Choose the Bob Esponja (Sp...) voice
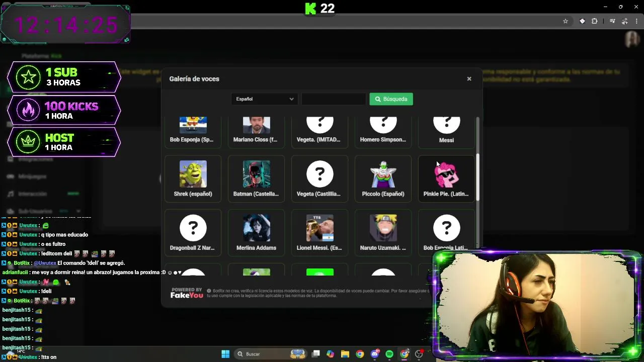Image resolution: width=644 pixels, height=362 pixels. coord(193,132)
